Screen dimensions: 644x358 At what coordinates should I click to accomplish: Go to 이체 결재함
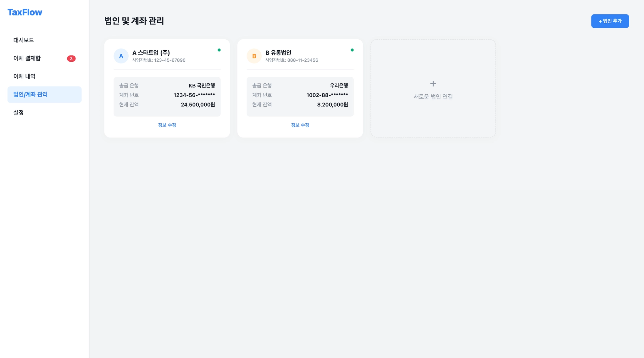pos(27,58)
